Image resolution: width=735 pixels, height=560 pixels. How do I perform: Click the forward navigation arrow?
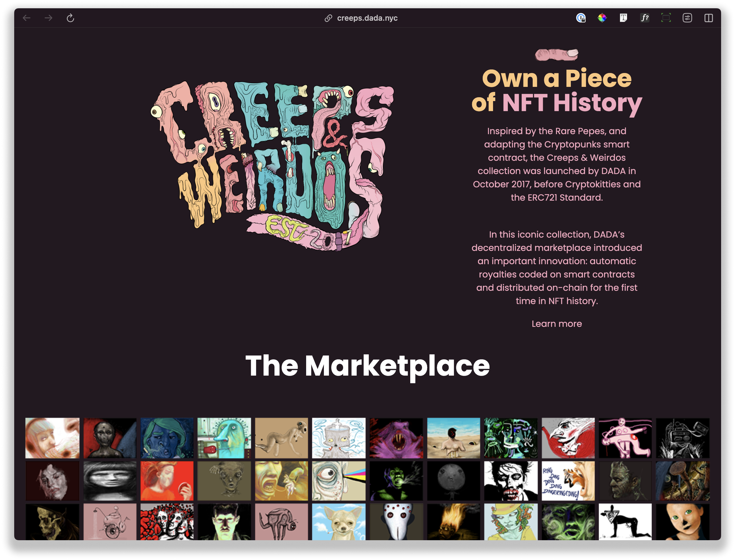(49, 18)
